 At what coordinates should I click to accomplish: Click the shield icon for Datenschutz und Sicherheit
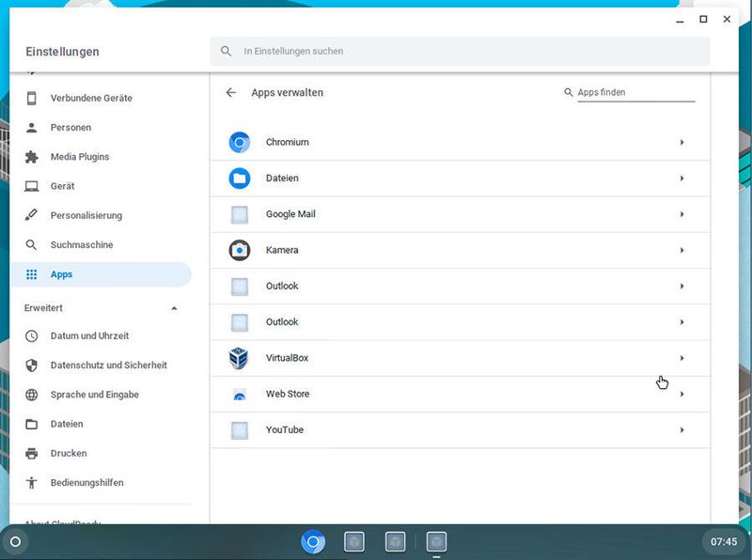32,366
